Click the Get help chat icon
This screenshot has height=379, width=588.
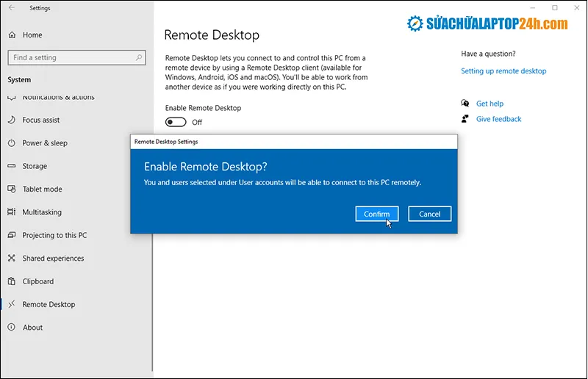point(465,103)
